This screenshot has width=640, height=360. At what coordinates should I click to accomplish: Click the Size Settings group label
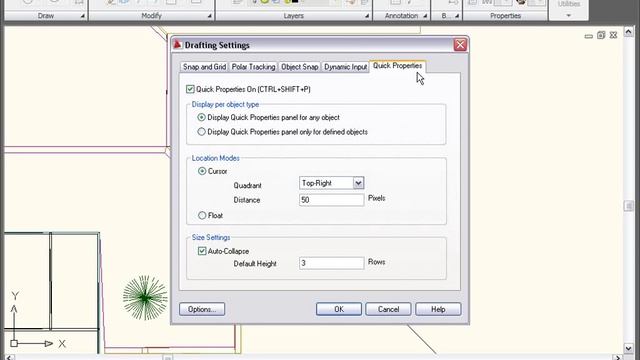[x=211, y=238]
